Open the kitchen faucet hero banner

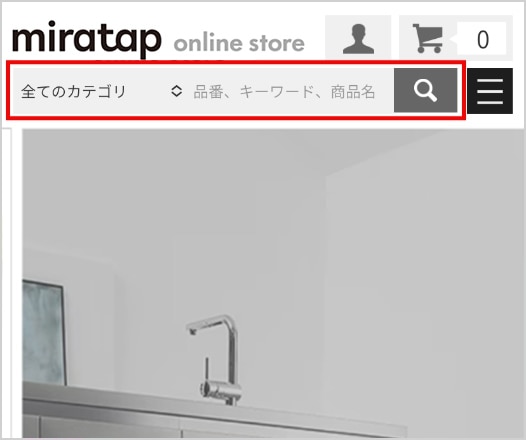pyautogui.click(x=273, y=284)
